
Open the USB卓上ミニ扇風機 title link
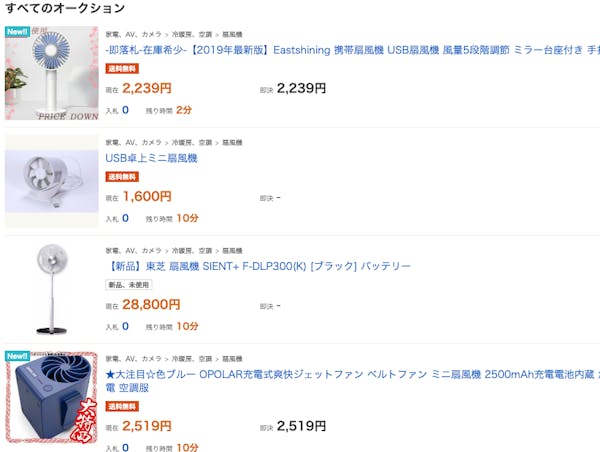point(151,157)
